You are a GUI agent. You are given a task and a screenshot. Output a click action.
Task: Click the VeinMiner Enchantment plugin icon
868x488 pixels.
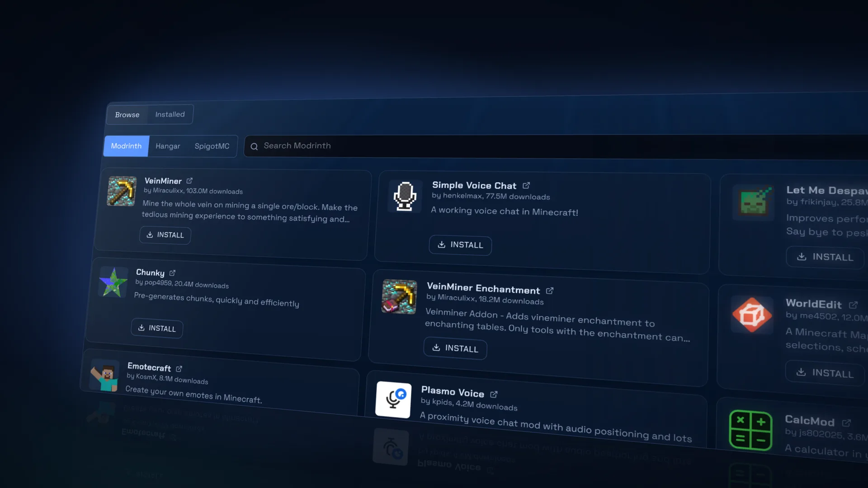click(399, 297)
